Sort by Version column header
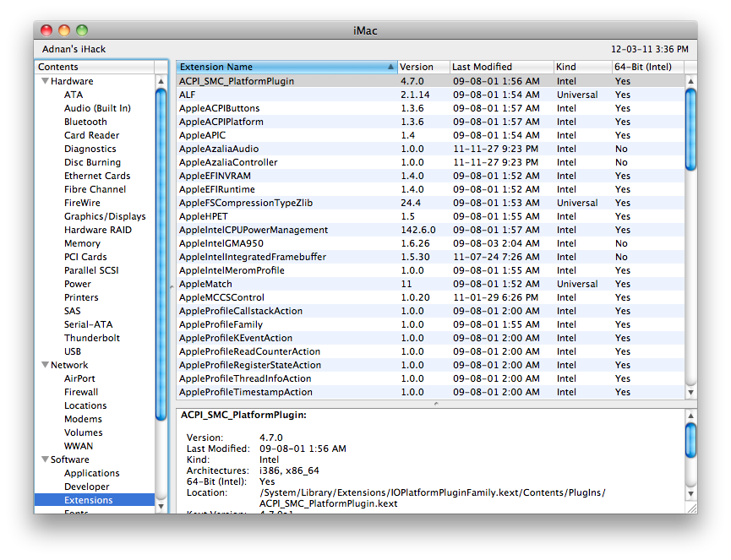 [423, 67]
